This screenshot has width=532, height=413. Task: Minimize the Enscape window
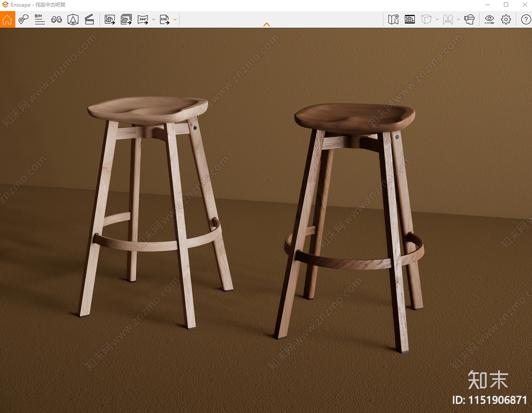pyautogui.click(x=487, y=5)
